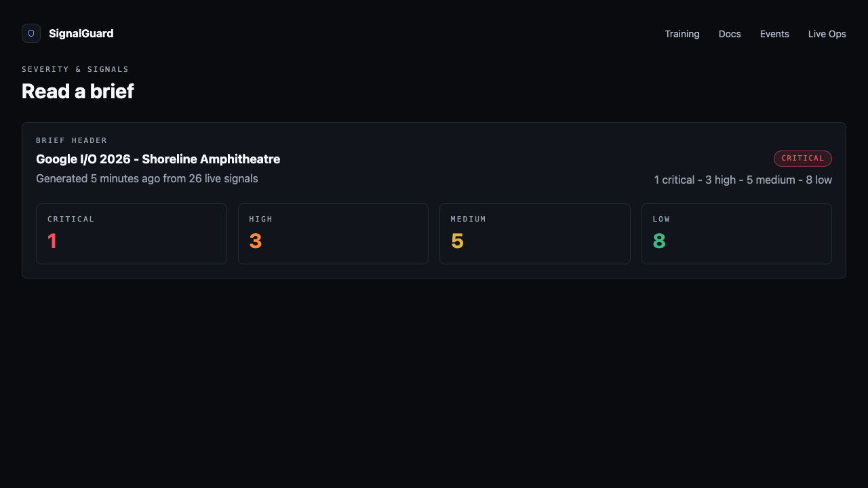The image size is (868, 488).
Task: Click the 'SEVERITY & SIGNALS' label
Action: (75, 69)
